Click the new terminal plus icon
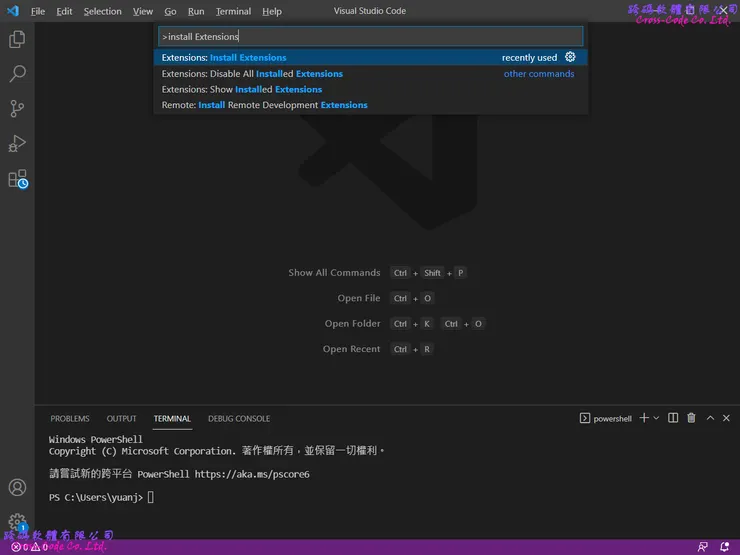The image size is (740, 555). click(x=644, y=418)
